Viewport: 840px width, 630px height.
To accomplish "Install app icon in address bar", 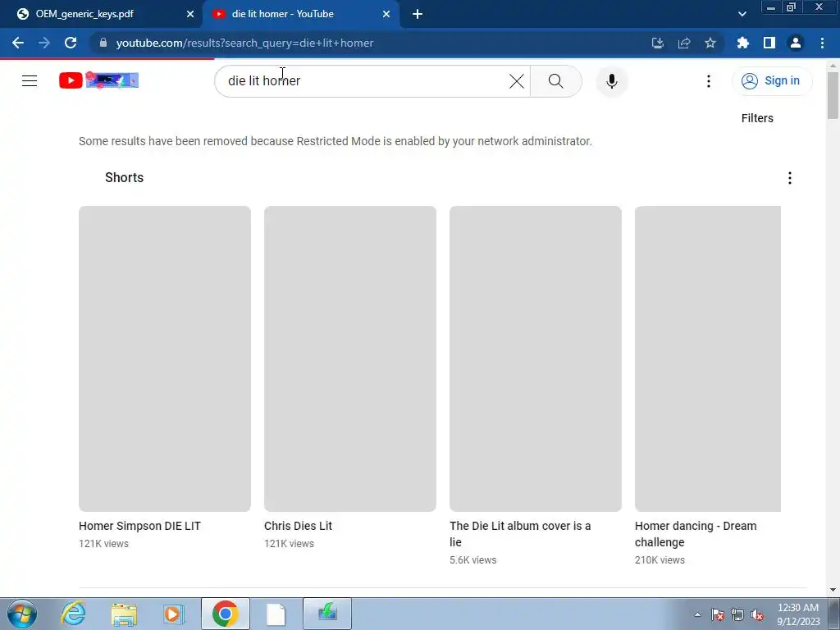I will click(x=657, y=43).
